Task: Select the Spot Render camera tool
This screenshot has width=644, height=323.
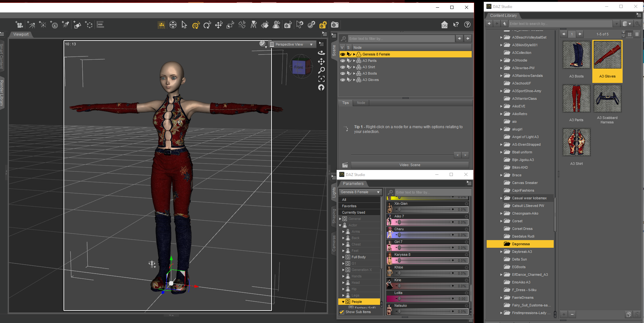Action: (288, 25)
